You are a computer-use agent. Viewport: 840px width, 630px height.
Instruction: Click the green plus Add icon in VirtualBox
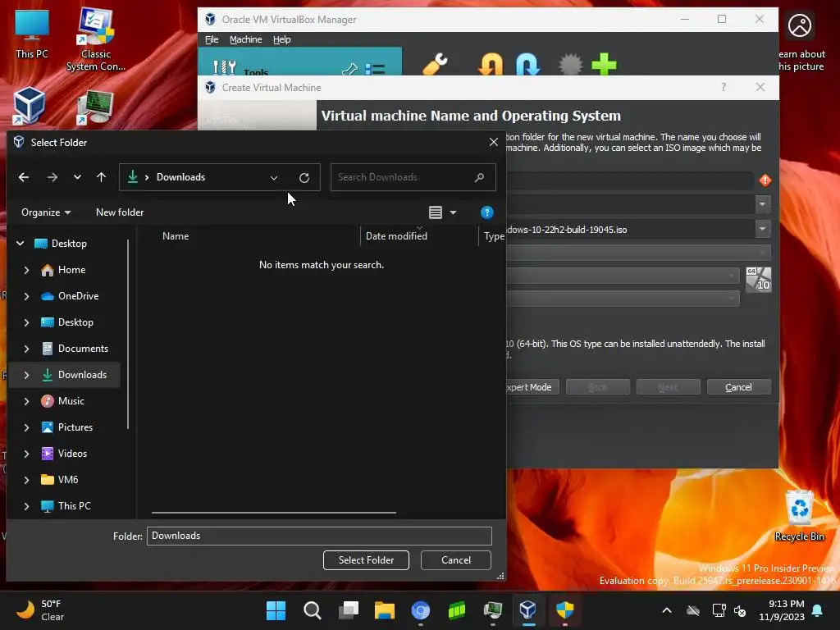(x=604, y=64)
